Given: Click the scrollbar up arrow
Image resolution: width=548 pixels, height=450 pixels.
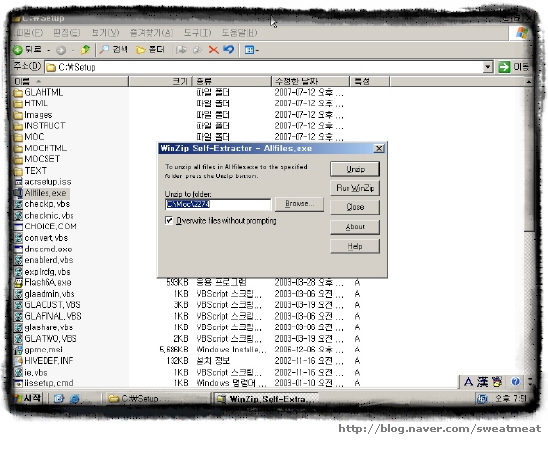Looking at the screenshot, I should 529,81.
